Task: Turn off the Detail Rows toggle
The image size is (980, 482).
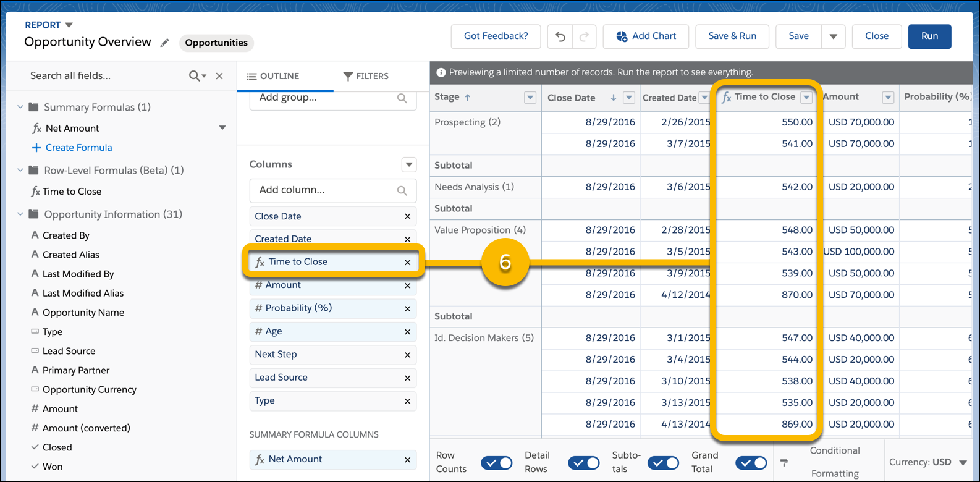Action: point(584,463)
